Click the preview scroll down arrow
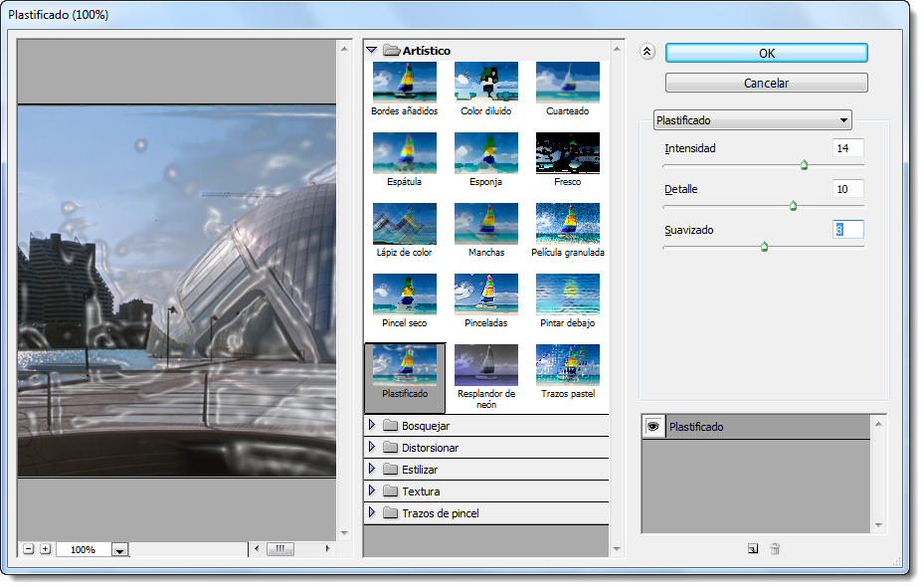This screenshot has width=924, height=587. [x=345, y=533]
